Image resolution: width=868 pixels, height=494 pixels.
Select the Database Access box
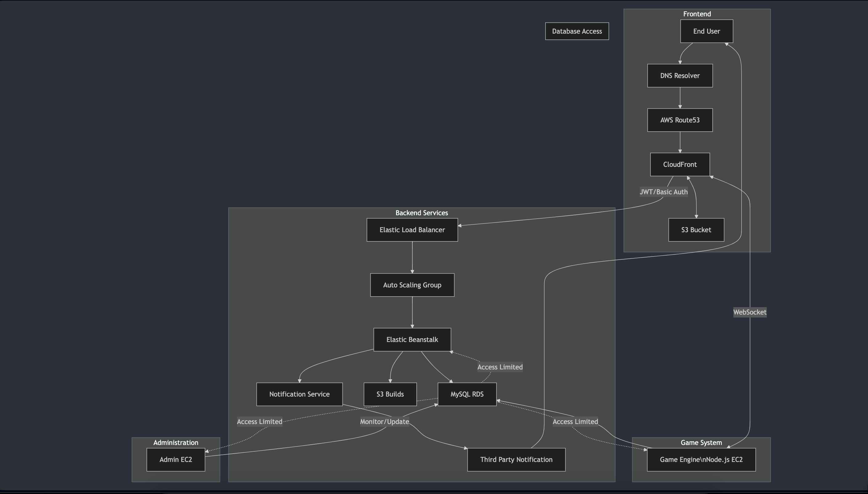577,31
